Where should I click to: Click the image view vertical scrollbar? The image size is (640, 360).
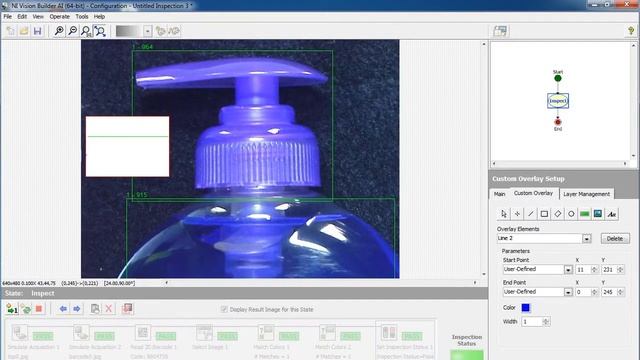click(484, 159)
